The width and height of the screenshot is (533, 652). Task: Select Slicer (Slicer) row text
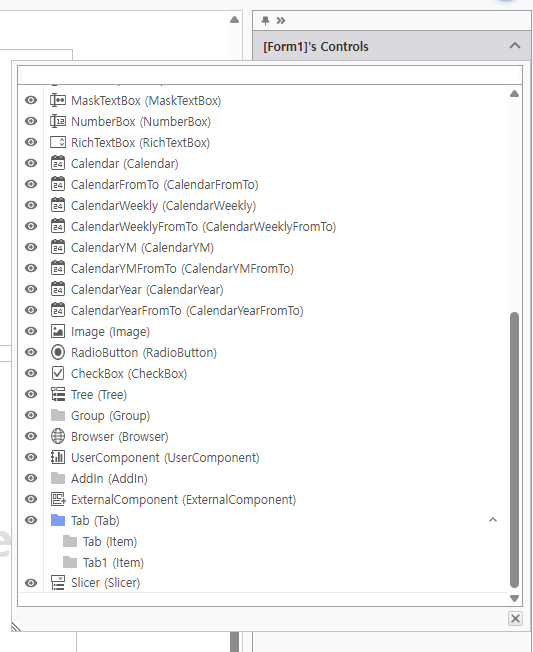pos(106,583)
